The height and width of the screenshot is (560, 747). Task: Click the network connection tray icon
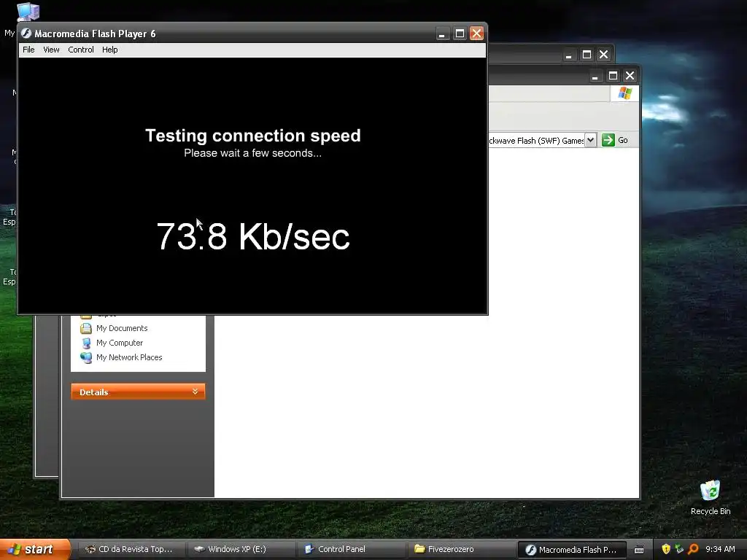pos(679,549)
